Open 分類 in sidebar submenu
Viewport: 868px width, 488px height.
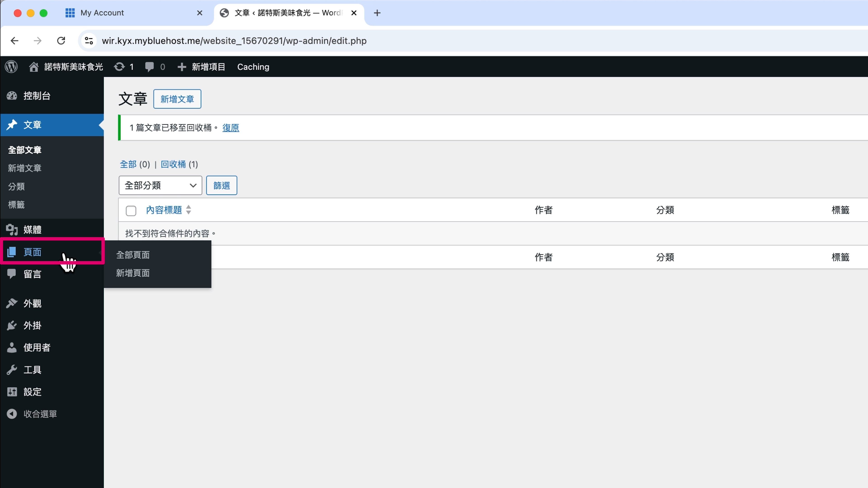[x=16, y=187]
